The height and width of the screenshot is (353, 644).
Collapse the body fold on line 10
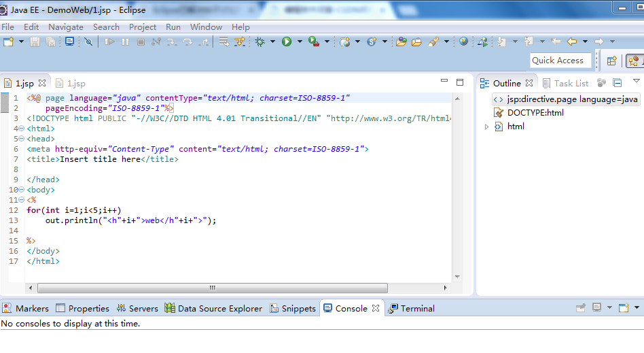click(21, 190)
